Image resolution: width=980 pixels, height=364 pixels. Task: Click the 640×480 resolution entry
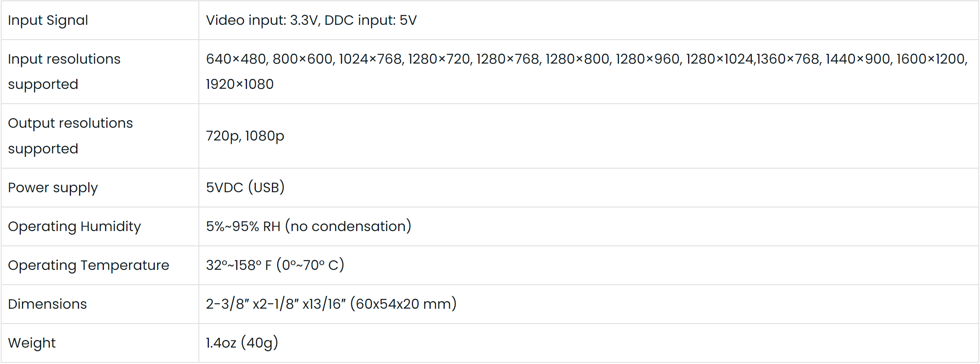pos(236,59)
